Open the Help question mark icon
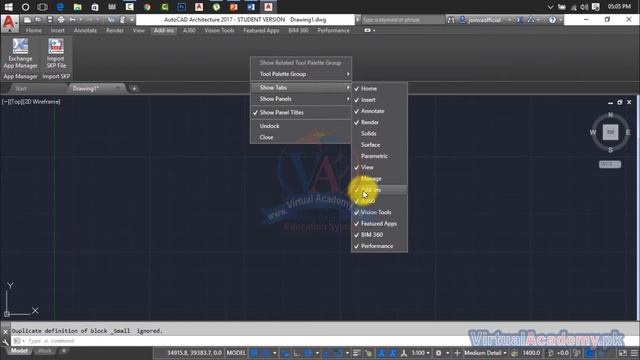Viewport: 640px width, 360px height. pos(552,20)
